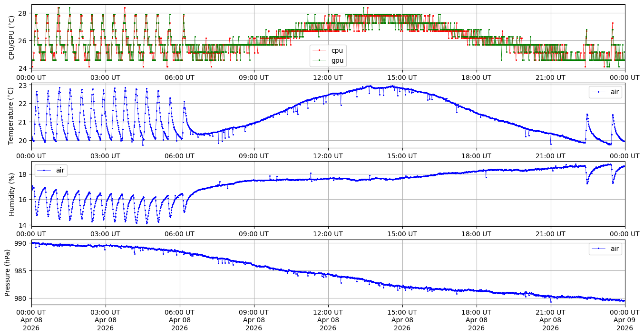644x336 pixels.
Task: Click the Humidity (%) y-axis label
Action: coord(12,194)
